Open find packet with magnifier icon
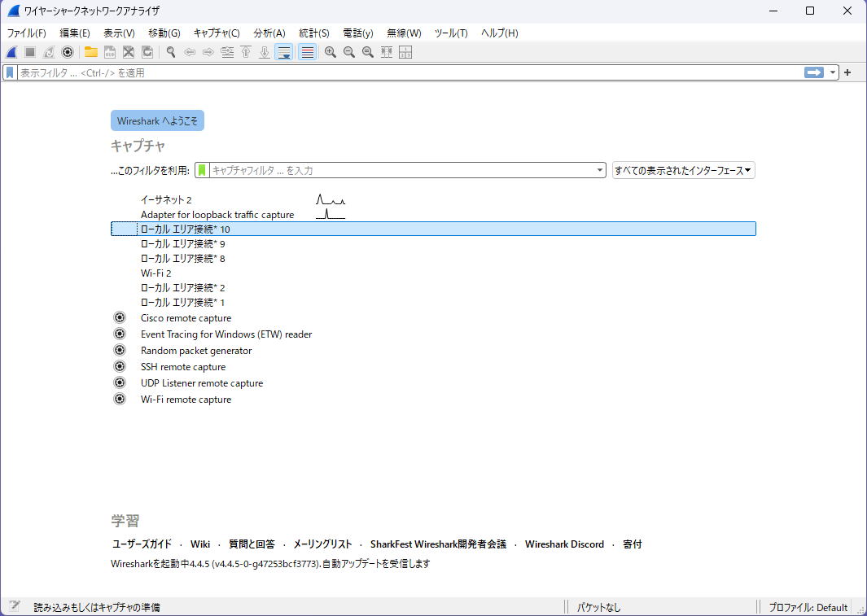The width and height of the screenshot is (867, 616). (171, 52)
